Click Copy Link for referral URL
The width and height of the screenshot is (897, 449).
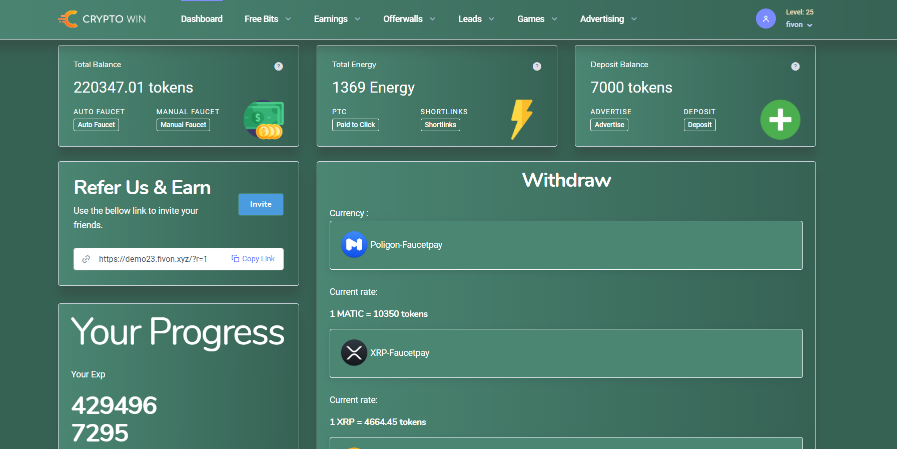tap(253, 259)
